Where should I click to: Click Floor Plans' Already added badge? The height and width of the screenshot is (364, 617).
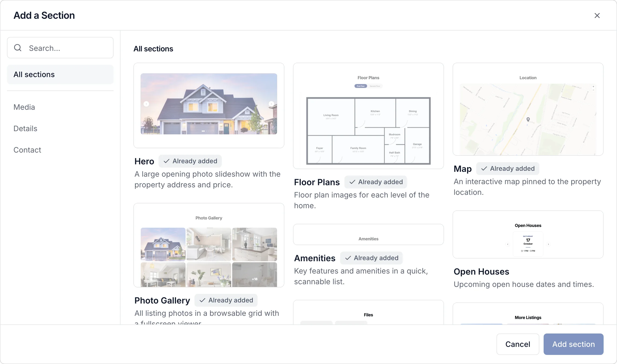pos(376,182)
